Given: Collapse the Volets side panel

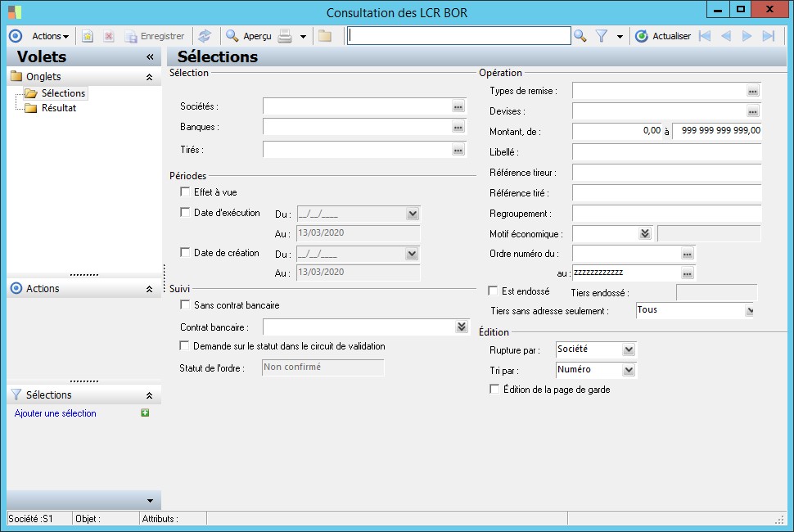Looking at the screenshot, I should click(150, 56).
